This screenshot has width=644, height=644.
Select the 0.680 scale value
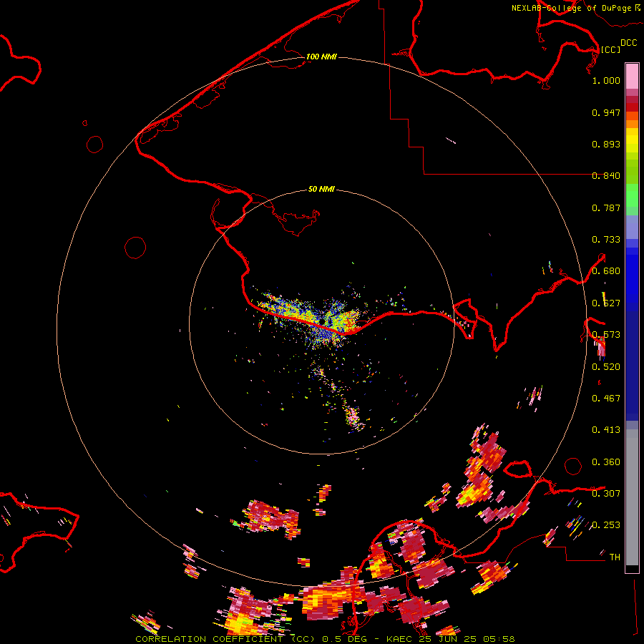pos(606,271)
